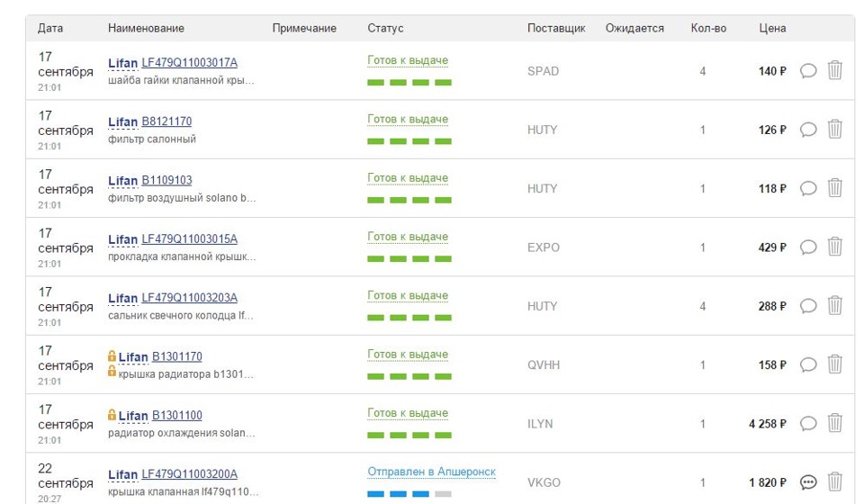Click 'Отправлен в Апшеронск' status link

(431, 472)
